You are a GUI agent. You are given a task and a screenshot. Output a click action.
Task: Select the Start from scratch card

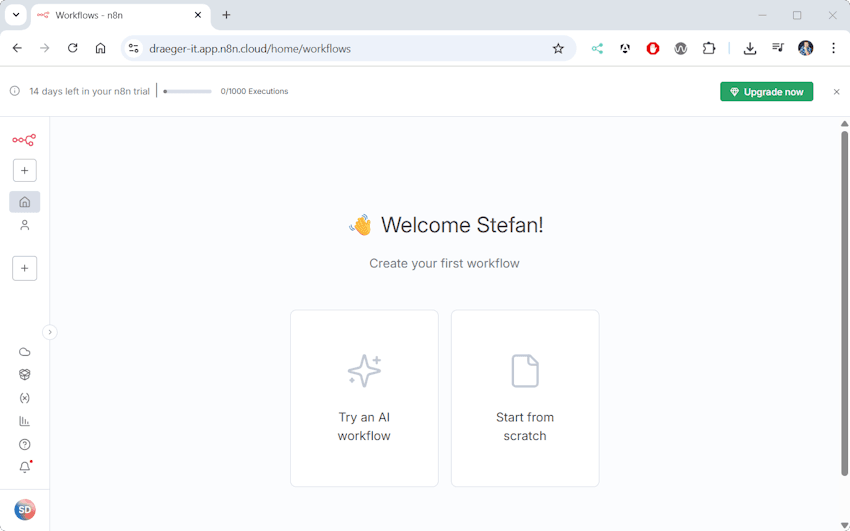pos(525,398)
